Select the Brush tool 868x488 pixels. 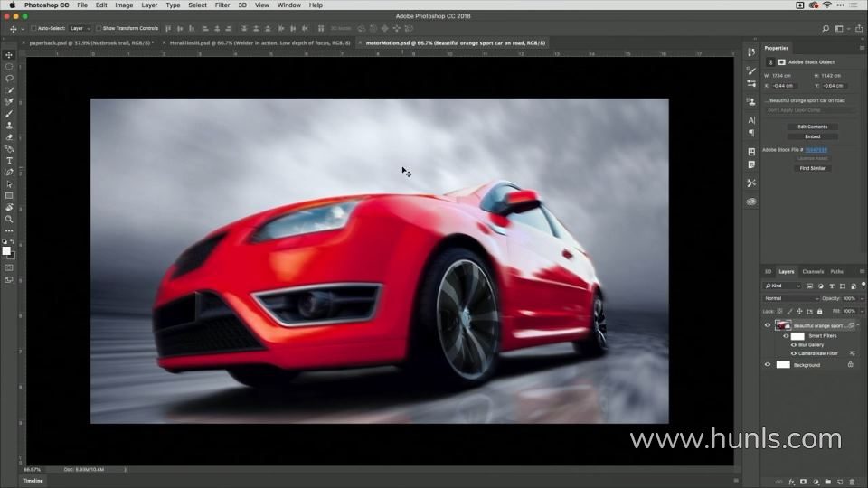pos(9,114)
